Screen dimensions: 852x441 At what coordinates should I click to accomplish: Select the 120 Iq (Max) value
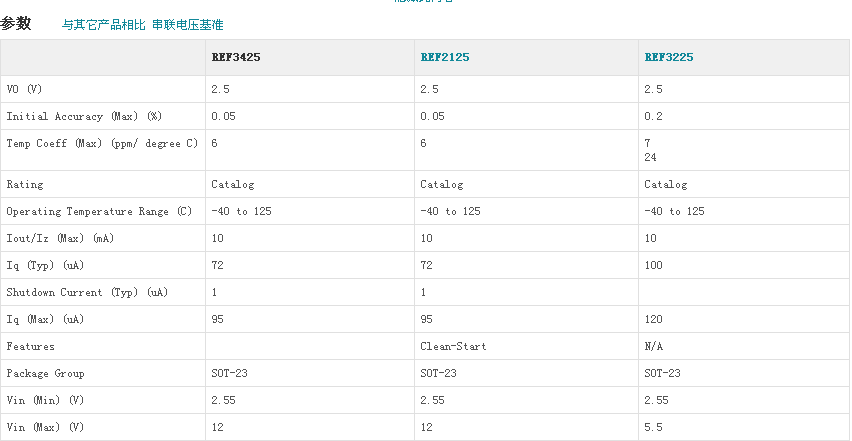pos(654,319)
